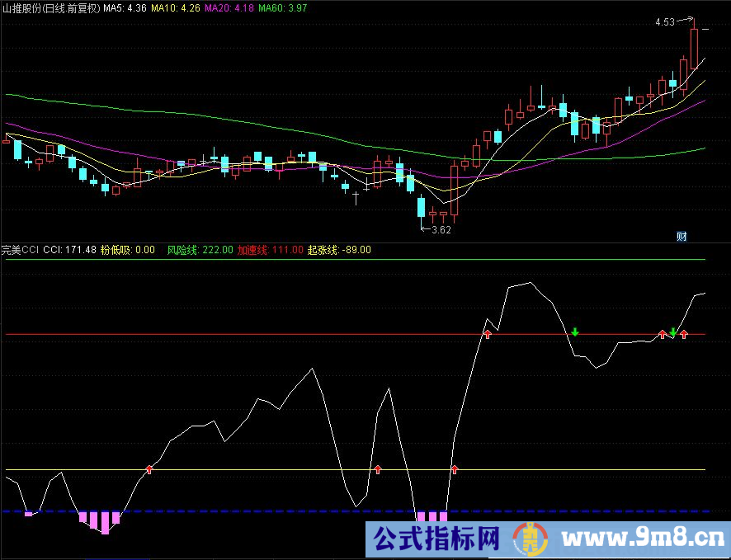The height and width of the screenshot is (560, 731).
Task: Click the 风险线: 222.00 label
Action: click(x=200, y=250)
